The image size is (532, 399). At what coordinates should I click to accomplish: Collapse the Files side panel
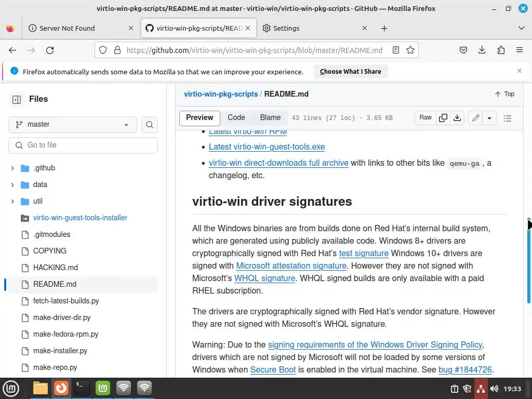point(17,99)
